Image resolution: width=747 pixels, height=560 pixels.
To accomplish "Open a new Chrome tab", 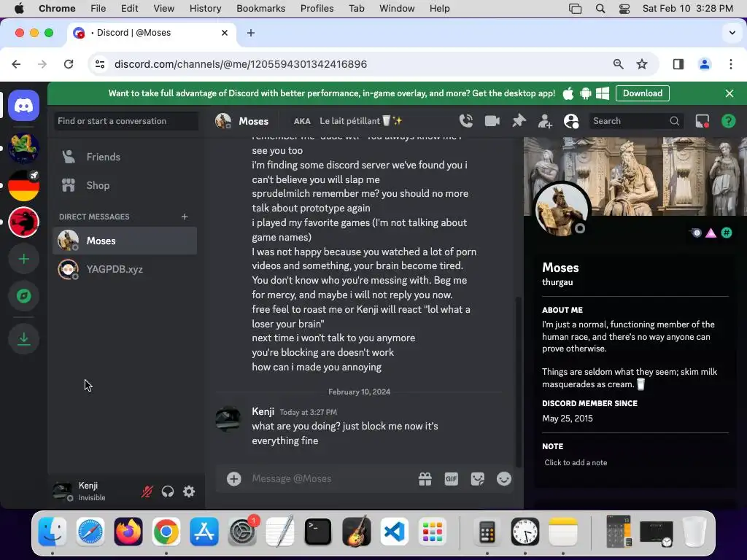I will point(251,33).
